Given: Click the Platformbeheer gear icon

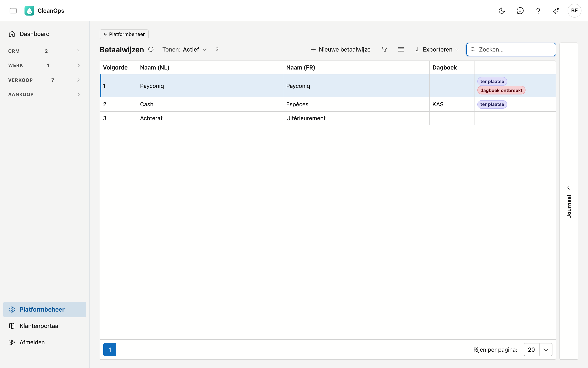Looking at the screenshot, I should [x=12, y=309].
